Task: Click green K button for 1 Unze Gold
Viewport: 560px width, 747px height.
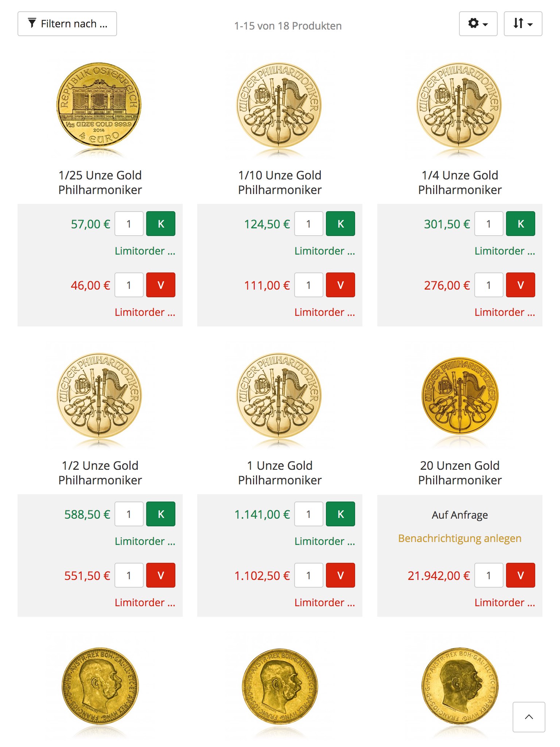Action: 341,514
